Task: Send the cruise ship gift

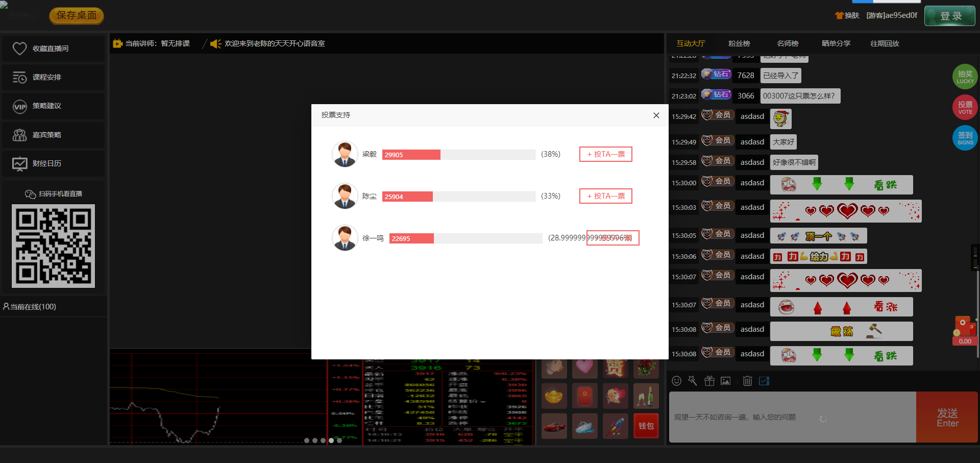Action: click(x=584, y=426)
